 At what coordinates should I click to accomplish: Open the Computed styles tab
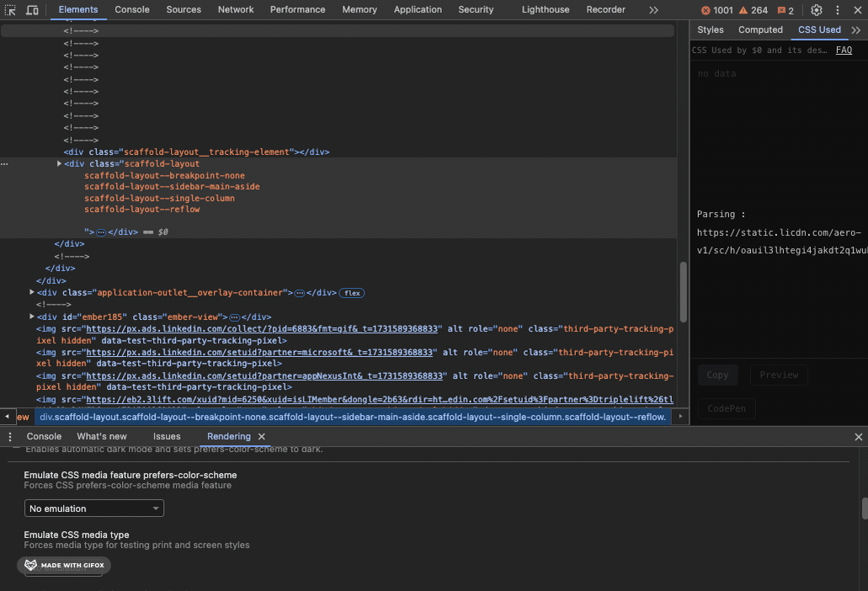point(760,29)
